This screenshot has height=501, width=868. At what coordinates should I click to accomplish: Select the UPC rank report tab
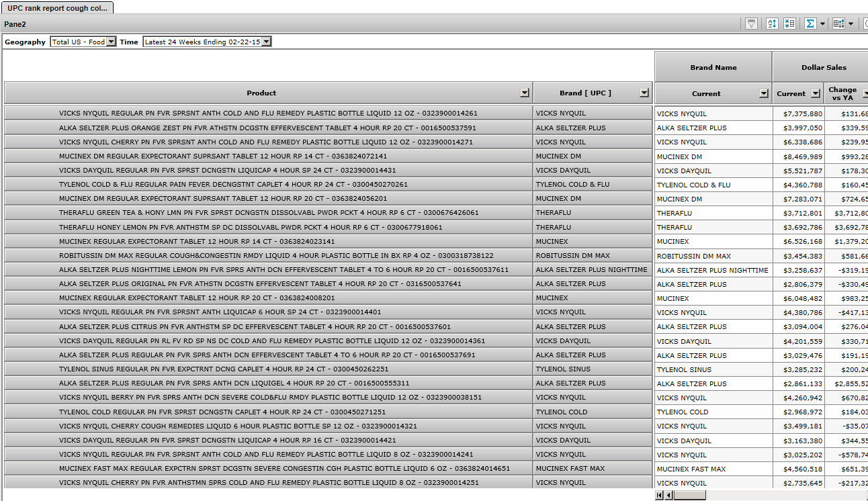(57, 8)
